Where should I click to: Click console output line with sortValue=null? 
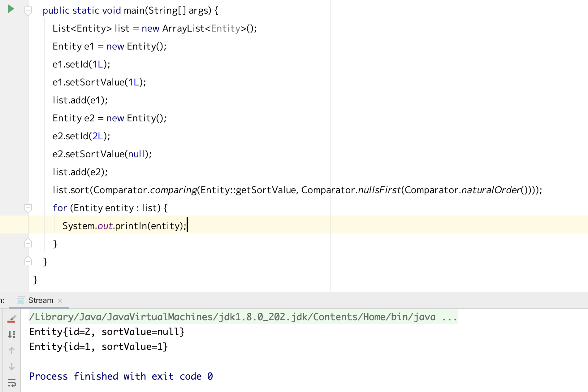pos(107,332)
